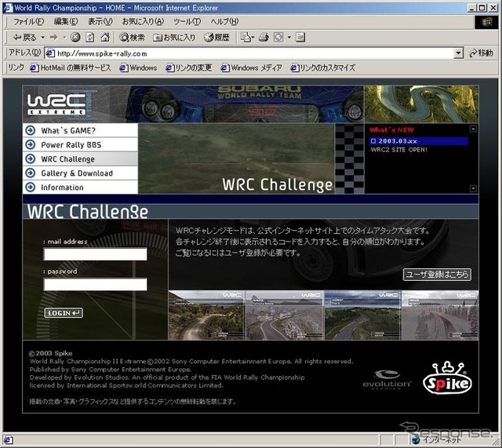Open the first gravel stage thumbnail
The width and height of the screenshot is (502, 448).
pyautogui.click(x=206, y=315)
